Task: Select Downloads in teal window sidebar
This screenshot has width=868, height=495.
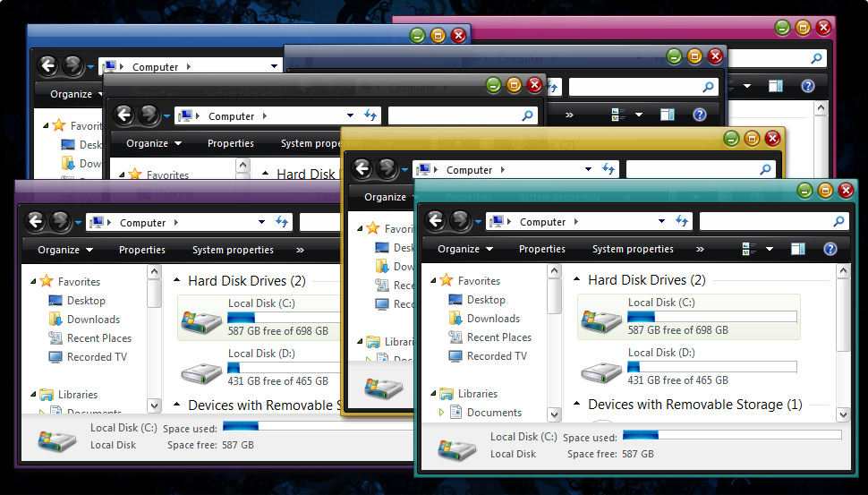Action: click(493, 319)
